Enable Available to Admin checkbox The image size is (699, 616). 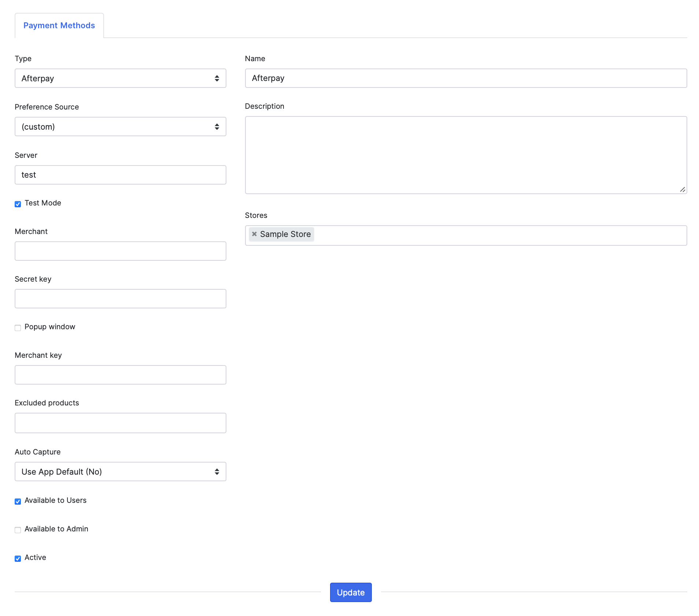point(18,530)
